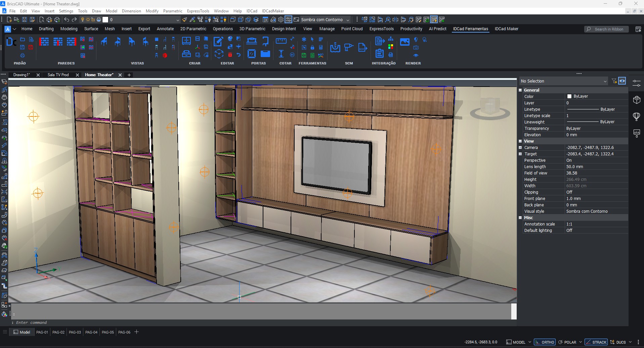The width and height of the screenshot is (644, 348).
Task: Click the drill icon in SCM group
Action: (x=349, y=47)
